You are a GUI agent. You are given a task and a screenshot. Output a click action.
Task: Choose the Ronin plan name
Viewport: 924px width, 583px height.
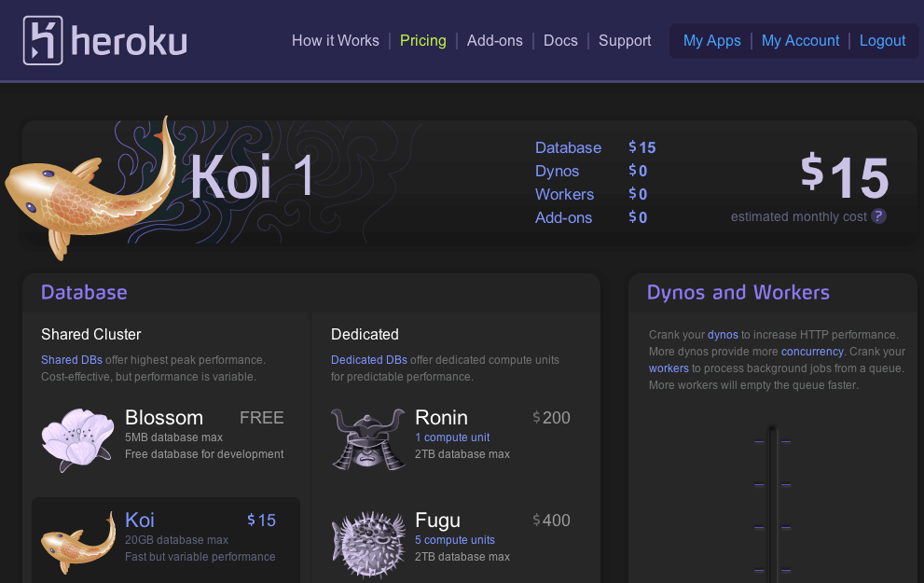click(x=441, y=417)
